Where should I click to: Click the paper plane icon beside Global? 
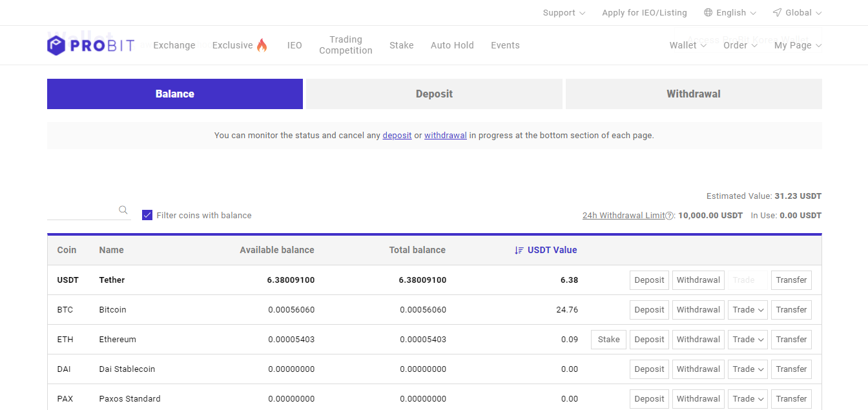click(x=777, y=13)
